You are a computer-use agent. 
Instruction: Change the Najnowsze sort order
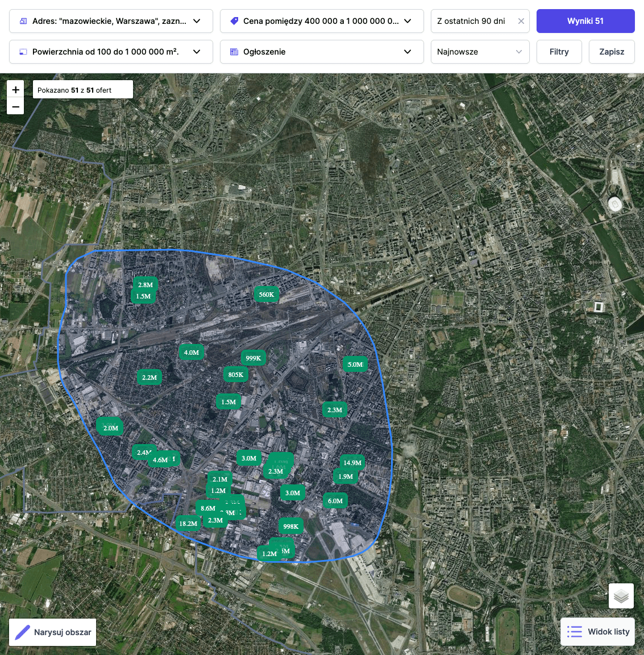coord(480,52)
